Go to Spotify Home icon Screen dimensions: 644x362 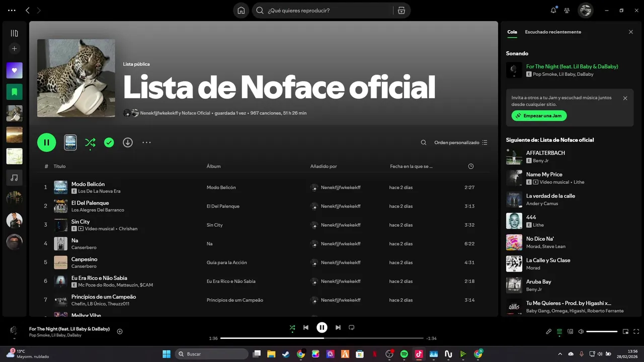pos(241,11)
